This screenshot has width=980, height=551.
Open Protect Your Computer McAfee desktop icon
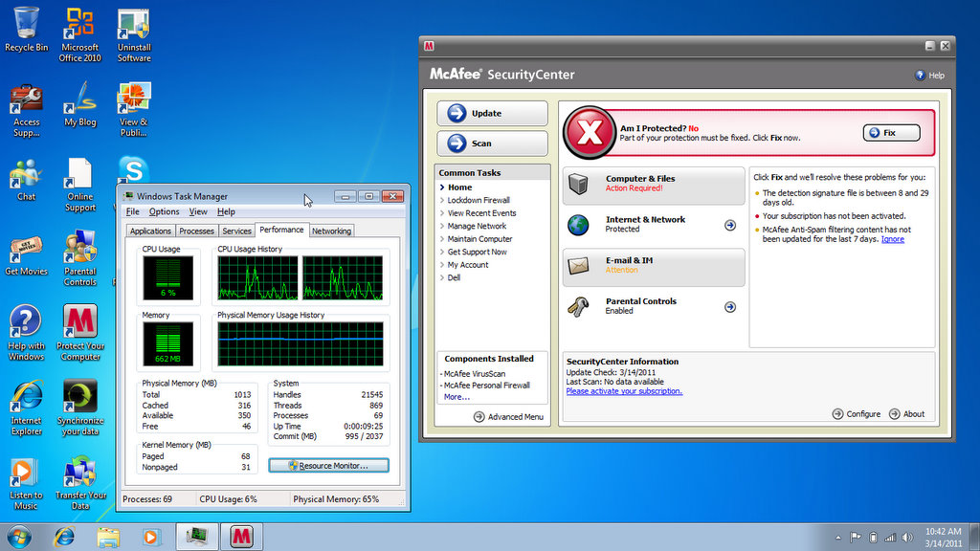tap(80, 333)
